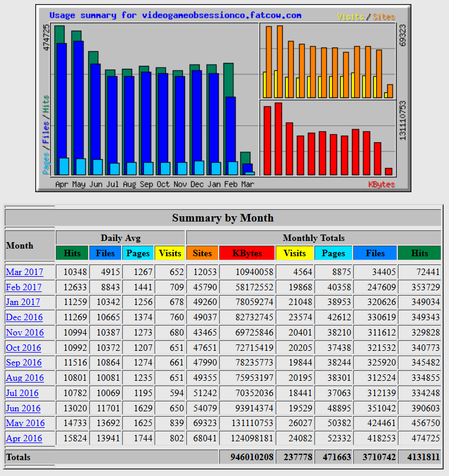
Task: Open the Apr 2016 monthly report
Action: (24, 438)
